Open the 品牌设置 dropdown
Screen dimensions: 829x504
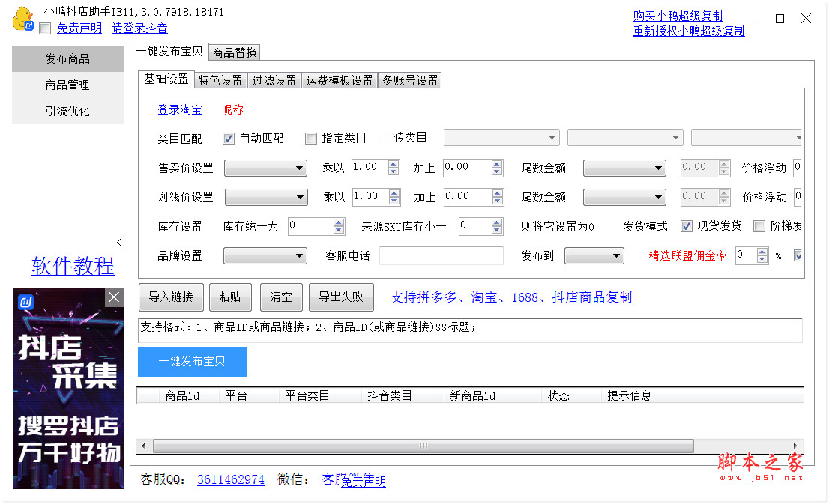[x=265, y=255]
